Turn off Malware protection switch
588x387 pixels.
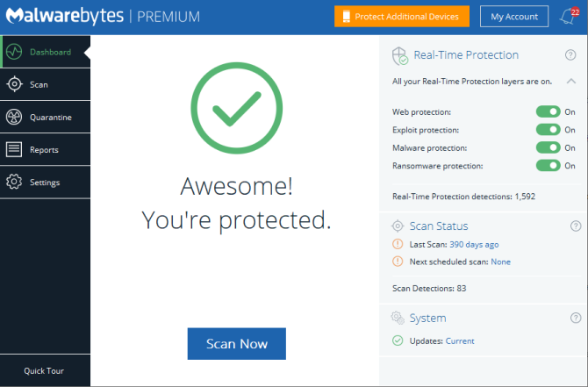coord(548,147)
